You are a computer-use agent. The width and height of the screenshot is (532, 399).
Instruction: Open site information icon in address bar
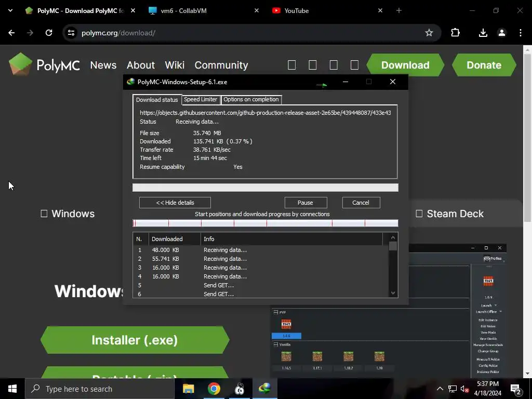(71, 33)
